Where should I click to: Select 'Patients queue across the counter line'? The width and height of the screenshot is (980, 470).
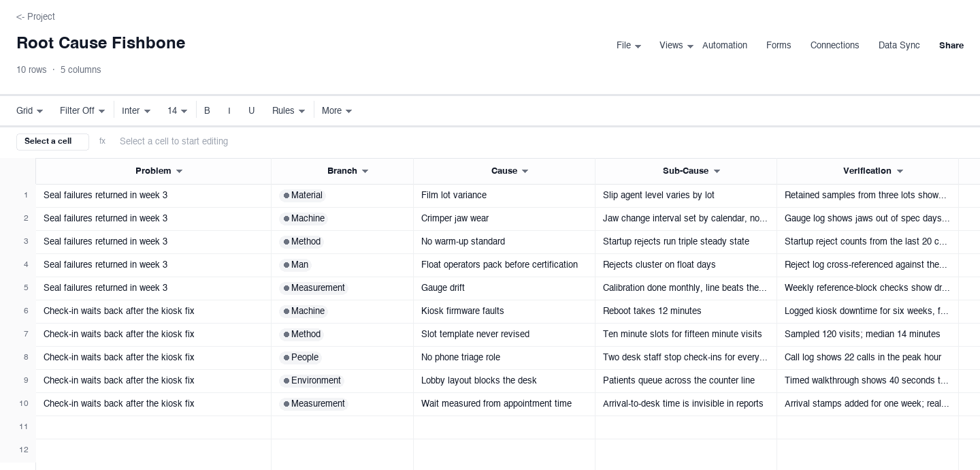point(686,381)
